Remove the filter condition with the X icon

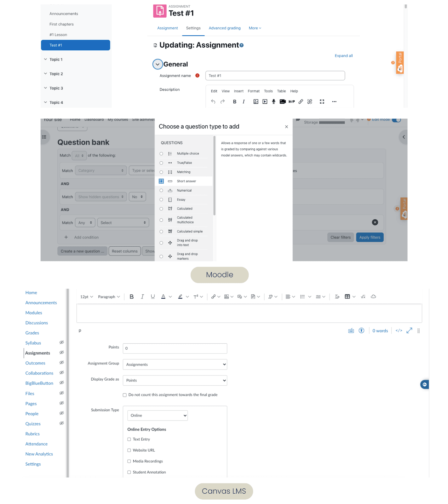(x=375, y=222)
